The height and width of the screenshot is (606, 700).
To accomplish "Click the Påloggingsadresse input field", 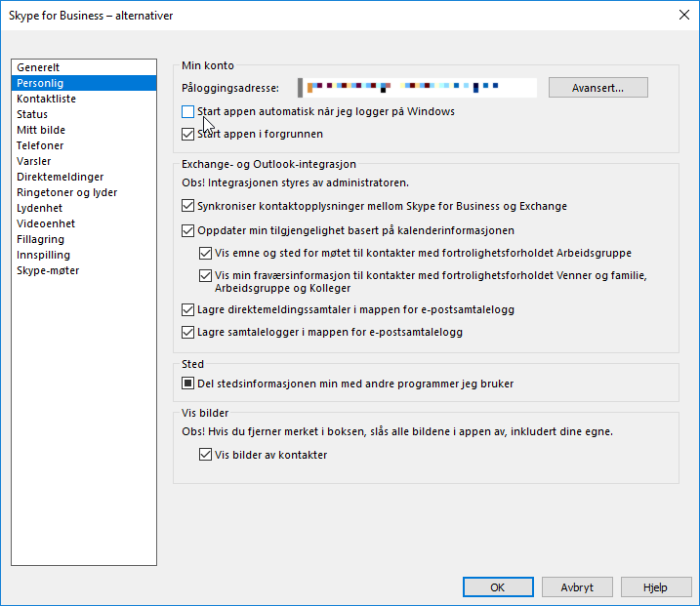I will coord(418,88).
